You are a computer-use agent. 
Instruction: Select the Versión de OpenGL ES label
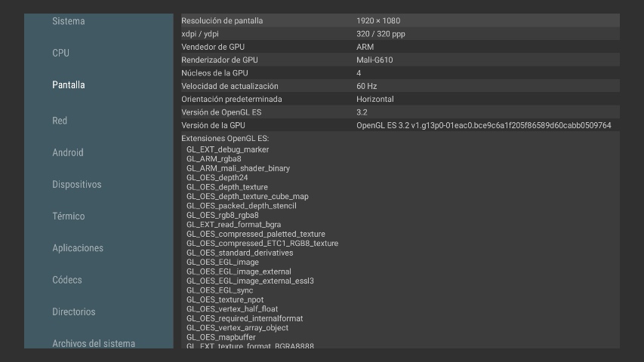(x=221, y=112)
